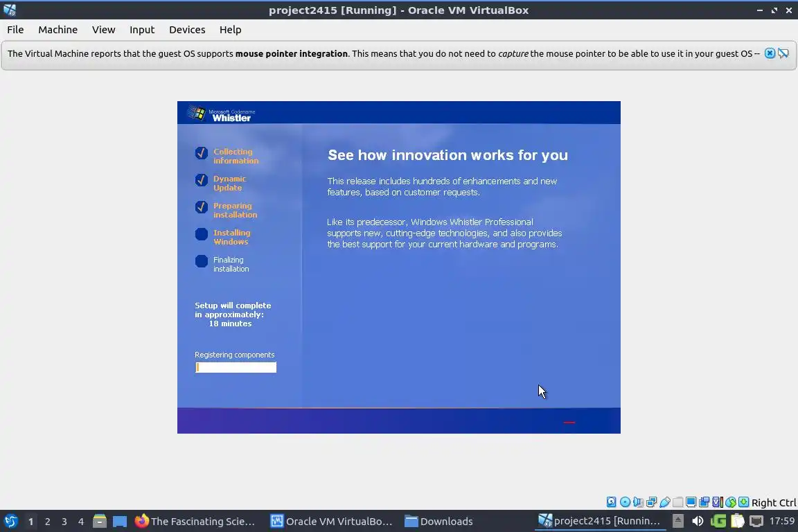798x532 pixels.
Task: Open the File menu
Action: pos(15,30)
